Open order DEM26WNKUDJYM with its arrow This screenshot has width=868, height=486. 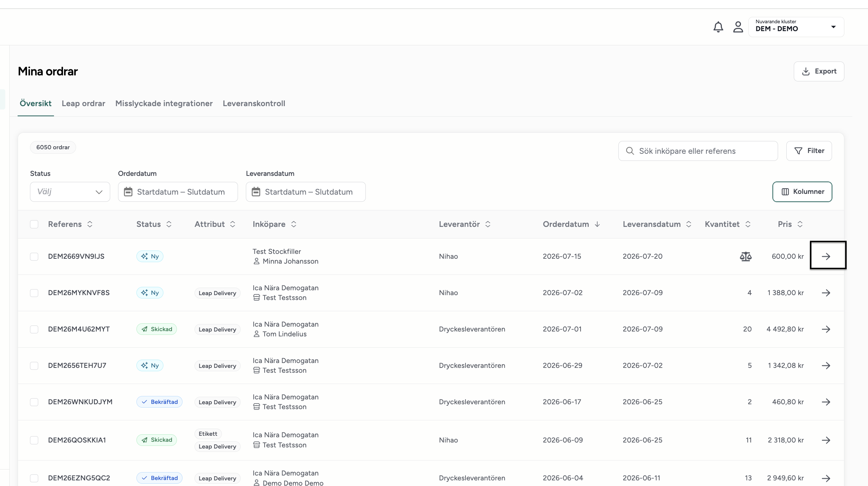coord(826,402)
